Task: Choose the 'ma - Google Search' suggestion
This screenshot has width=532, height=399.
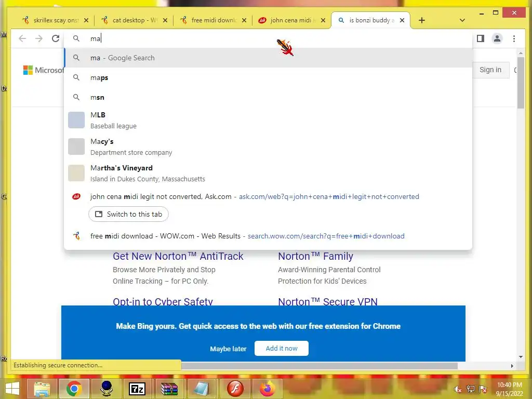Action: tap(268, 58)
